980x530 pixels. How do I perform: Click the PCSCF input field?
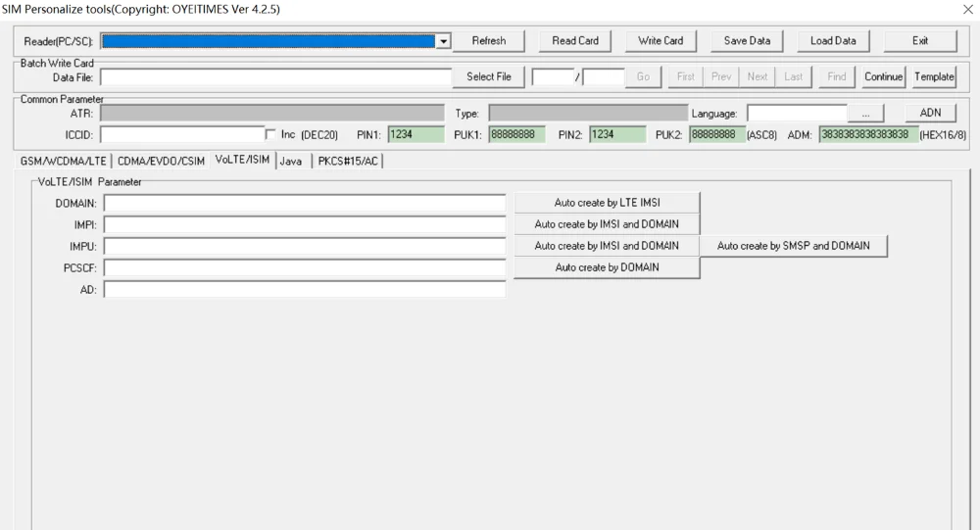point(305,268)
